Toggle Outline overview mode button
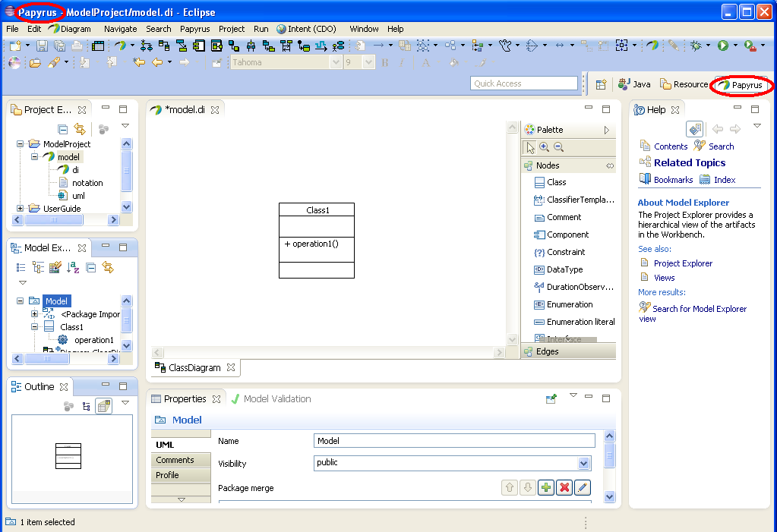The width and height of the screenshot is (777, 532). tap(103, 406)
